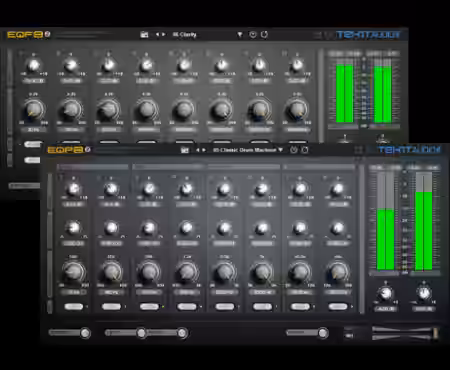Click the second bottom slider handle in EQP8
The width and height of the screenshot is (450, 370).
click(141, 333)
